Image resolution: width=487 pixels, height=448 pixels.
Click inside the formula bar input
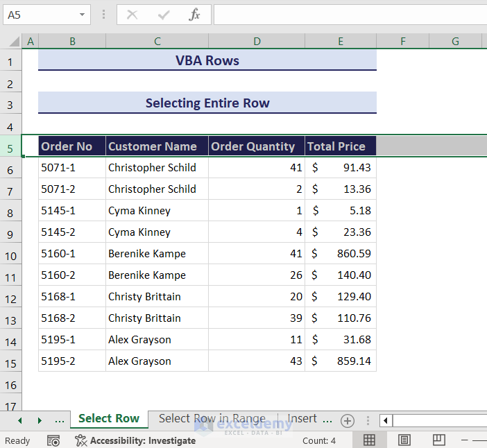click(347, 15)
